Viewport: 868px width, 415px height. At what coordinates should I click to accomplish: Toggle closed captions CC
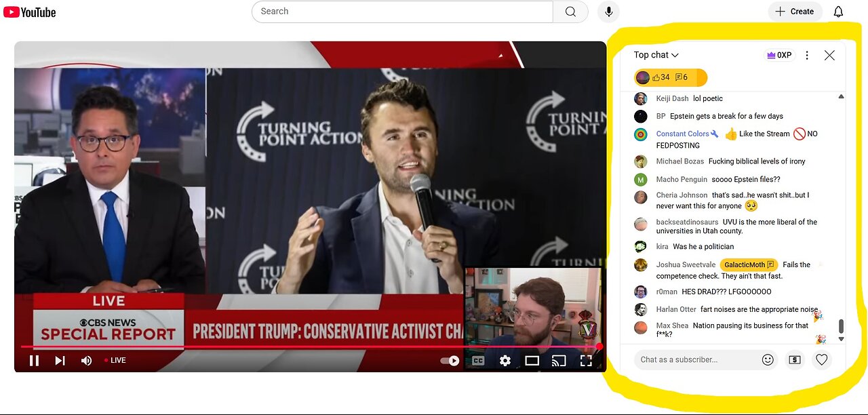click(478, 361)
